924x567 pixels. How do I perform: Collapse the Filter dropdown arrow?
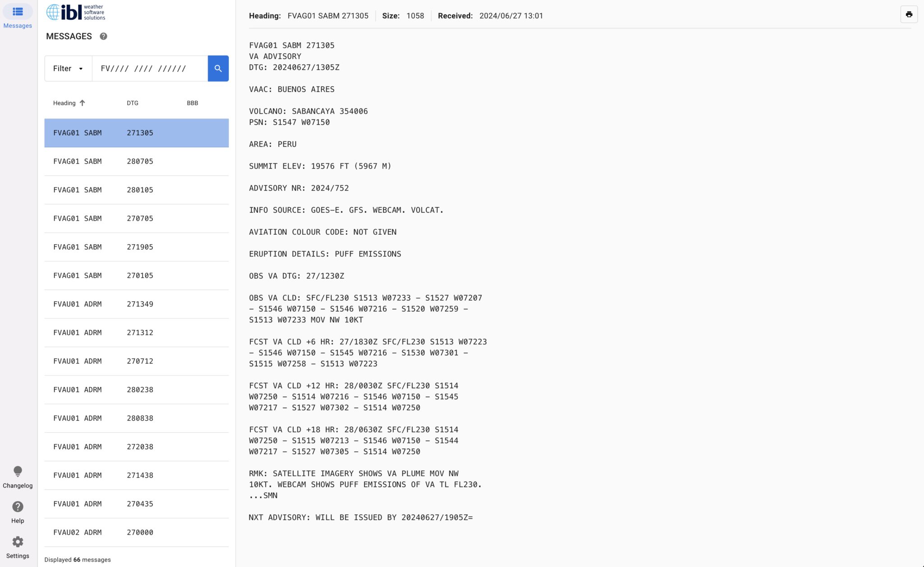(x=81, y=69)
